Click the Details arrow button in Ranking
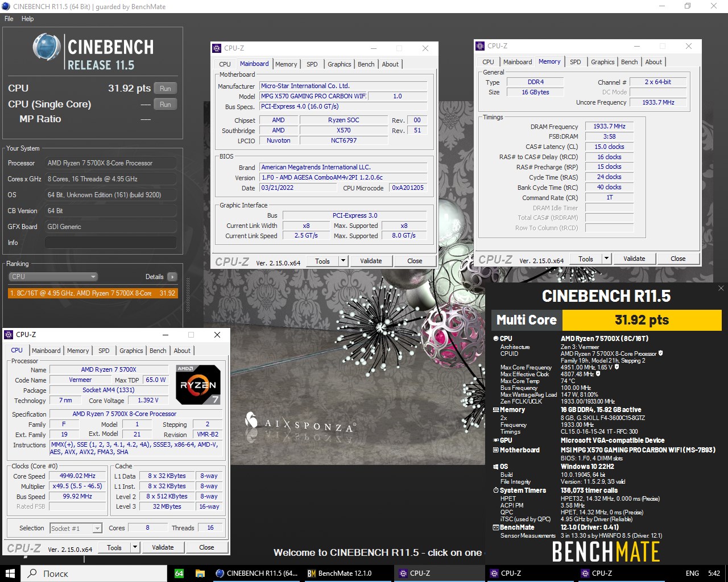The image size is (728, 582). (x=172, y=277)
